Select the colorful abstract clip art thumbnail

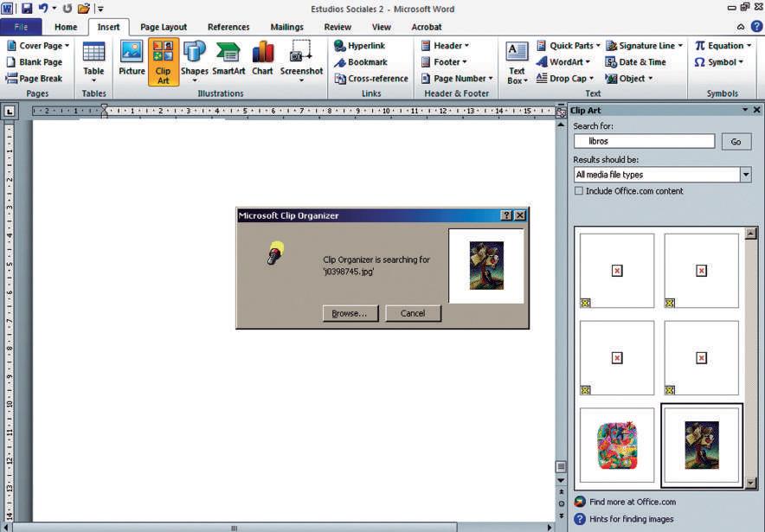[x=617, y=445]
